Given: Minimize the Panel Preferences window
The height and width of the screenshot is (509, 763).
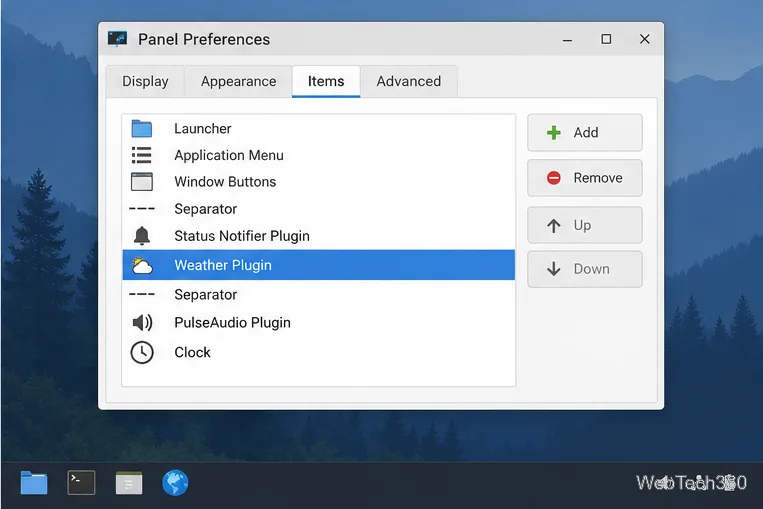Looking at the screenshot, I should (567, 39).
